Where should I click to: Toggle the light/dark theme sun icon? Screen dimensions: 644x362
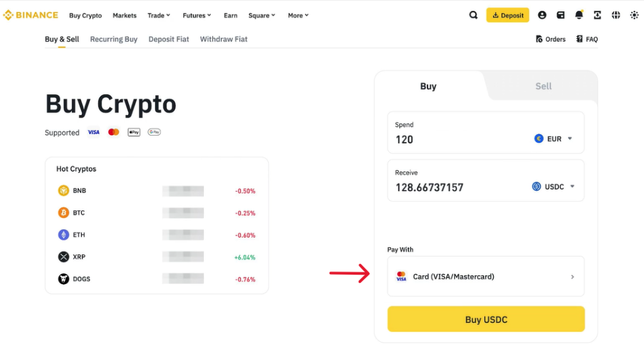(x=634, y=15)
